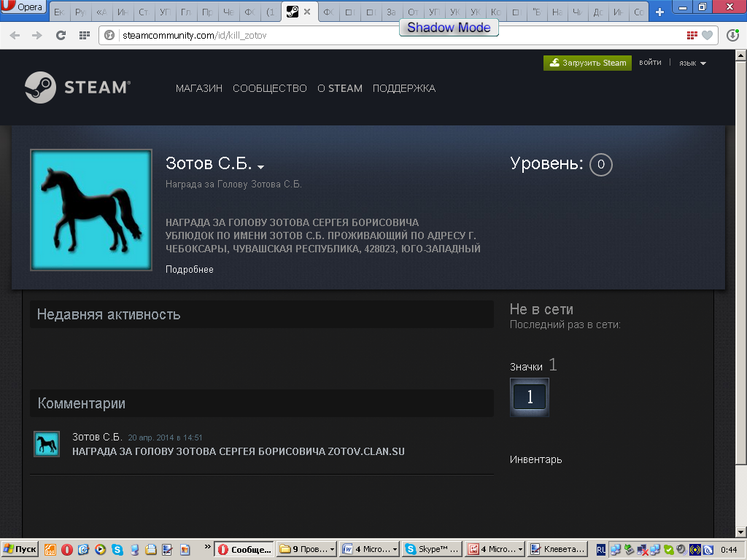The image size is (747, 560).
Task: Reload the page with the refresh icon
Action: (61, 35)
